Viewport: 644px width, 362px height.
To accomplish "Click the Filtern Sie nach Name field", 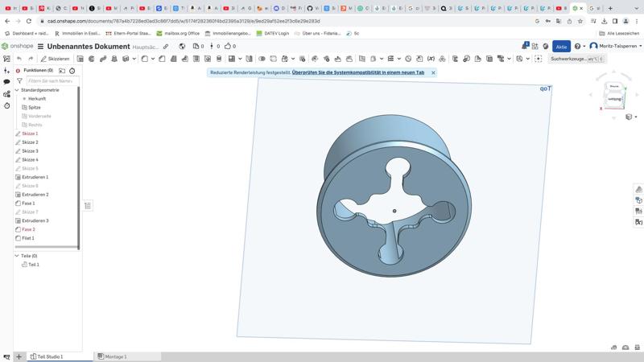I will pyautogui.click(x=52, y=81).
